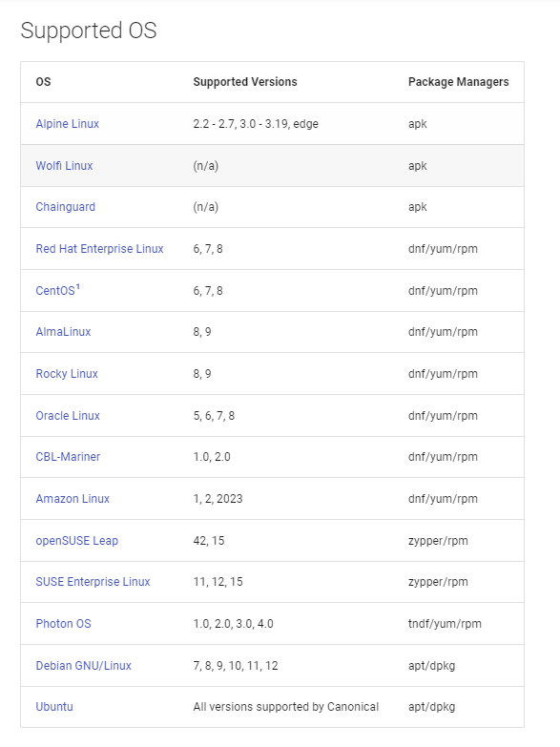Viewport: 560px width, 747px height.
Task: Click the CentOS footnote superscript 1
Action: pyautogui.click(x=78, y=287)
